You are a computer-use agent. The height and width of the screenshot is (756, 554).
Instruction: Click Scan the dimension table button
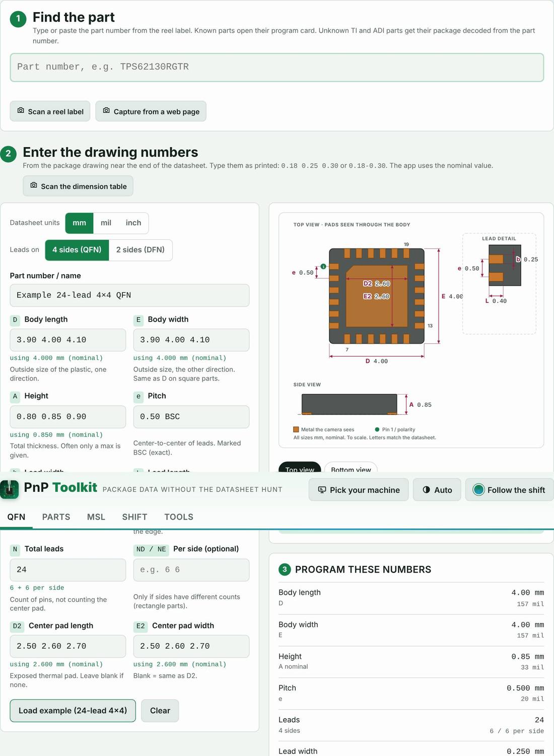[x=78, y=186]
